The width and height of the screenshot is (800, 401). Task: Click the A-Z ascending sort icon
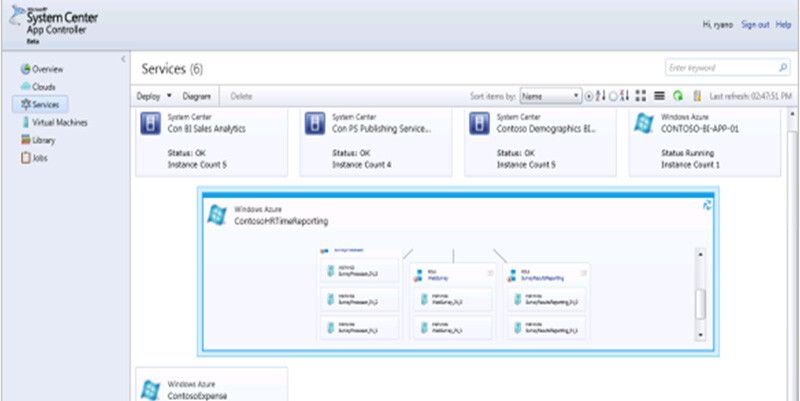click(x=601, y=96)
